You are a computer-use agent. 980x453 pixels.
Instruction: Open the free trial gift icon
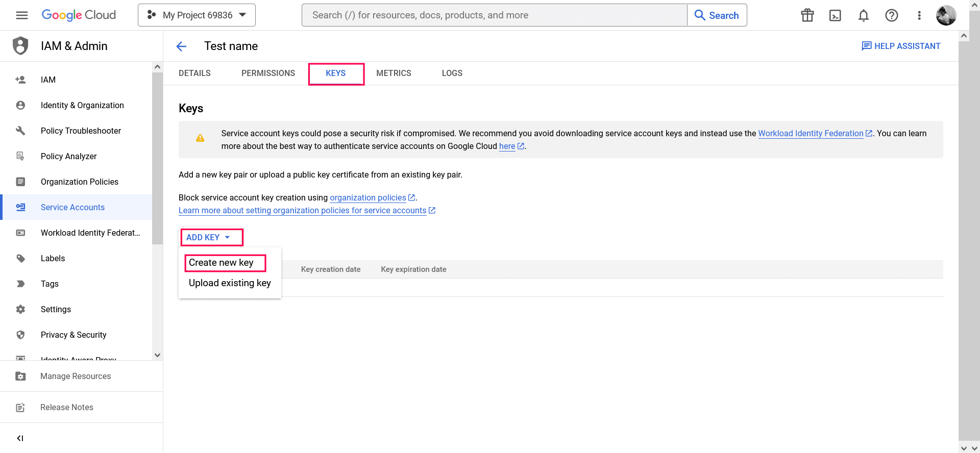(x=807, y=15)
